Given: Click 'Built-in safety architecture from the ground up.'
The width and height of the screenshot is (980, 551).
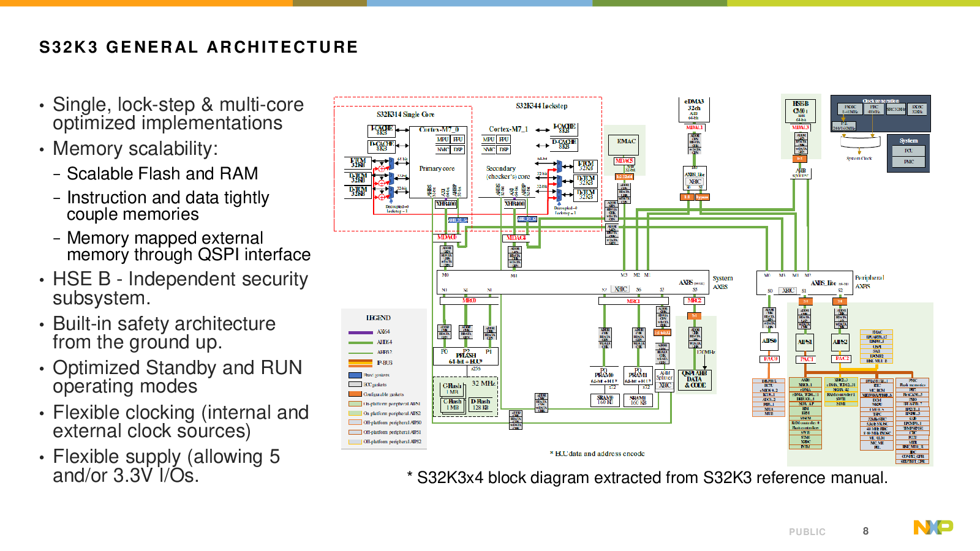Looking at the screenshot, I should [x=164, y=332].
